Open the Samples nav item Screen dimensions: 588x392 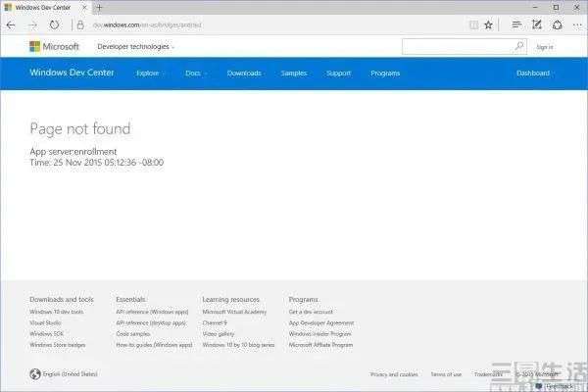click(294, 73)
